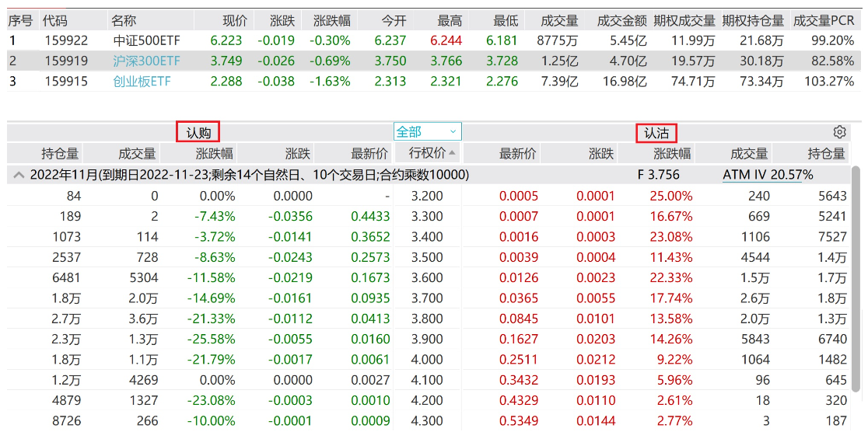The image size is (868, 439).
Task: Select the 中证500ETF row name
Action: coord(147,40)
